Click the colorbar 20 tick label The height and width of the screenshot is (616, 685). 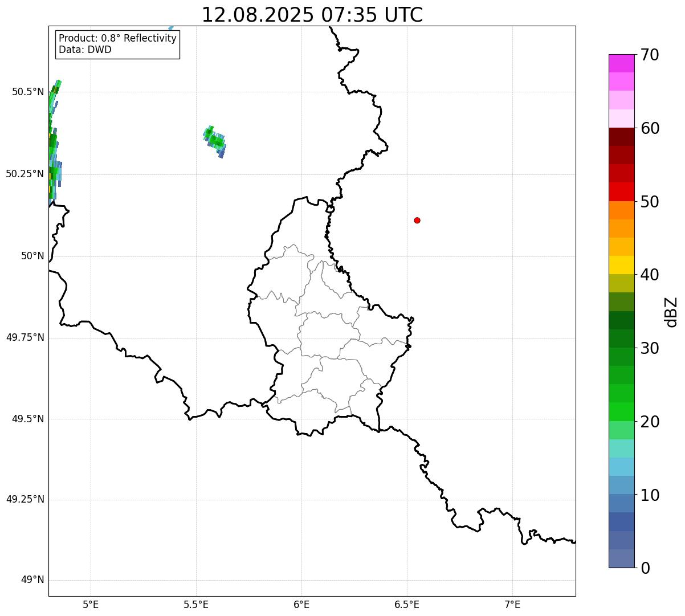pyautogui.click(x=650, y=422)
